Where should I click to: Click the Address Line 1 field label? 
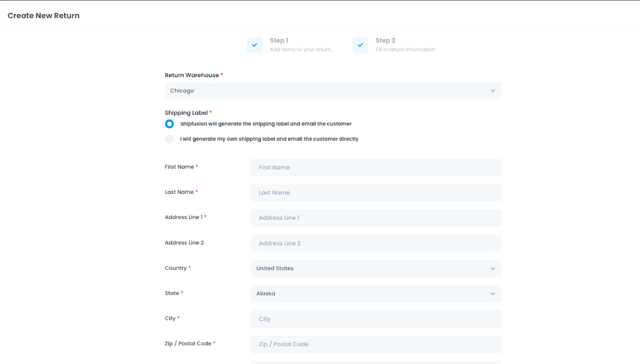coord(184,217)
